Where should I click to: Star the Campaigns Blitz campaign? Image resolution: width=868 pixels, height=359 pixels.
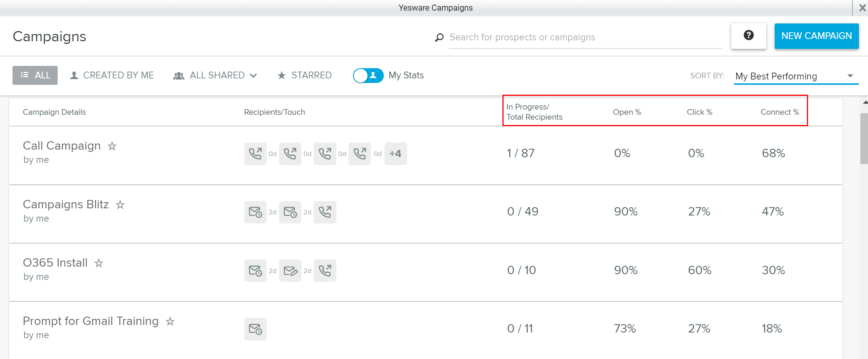(x=120, y=204)
